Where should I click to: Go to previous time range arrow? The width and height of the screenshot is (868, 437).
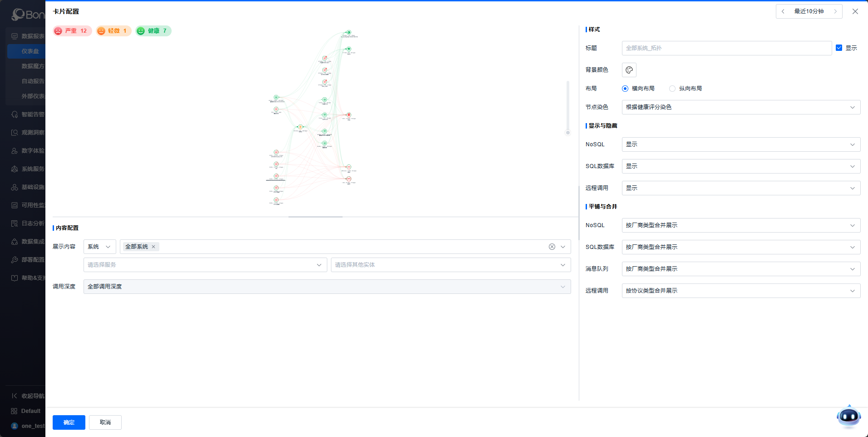(x=783, y=11)
